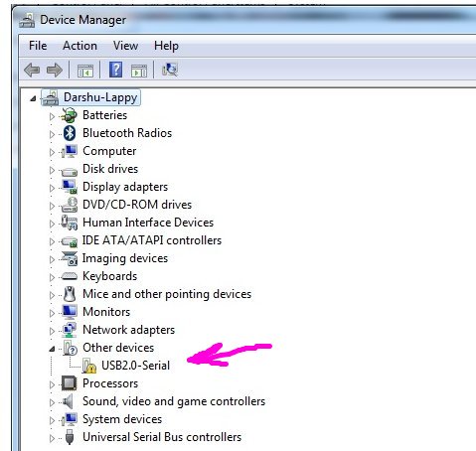Click the Sound, video and game controllers label
476x451 pixels.
tap(174, 401)
